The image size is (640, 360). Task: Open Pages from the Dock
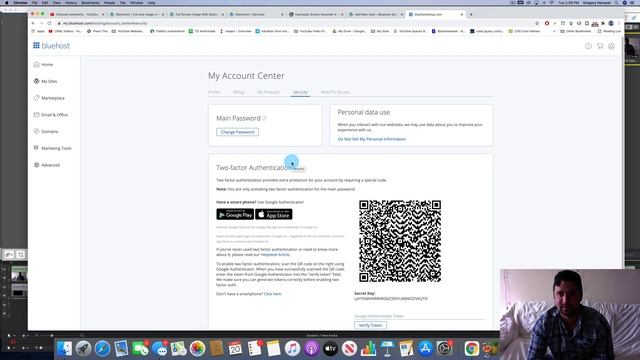tap(406, 349)
